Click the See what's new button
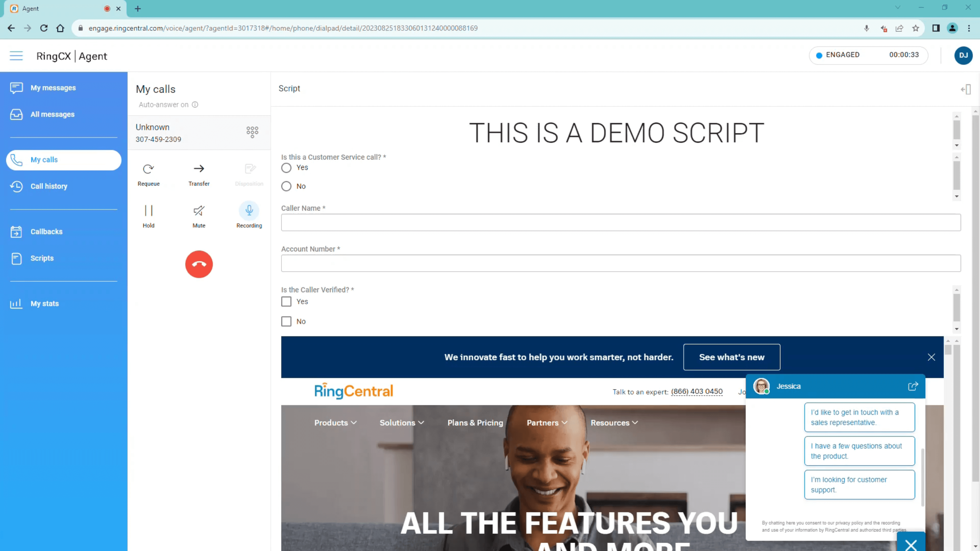Screen dimensions: 980x551 coord(731,357)
